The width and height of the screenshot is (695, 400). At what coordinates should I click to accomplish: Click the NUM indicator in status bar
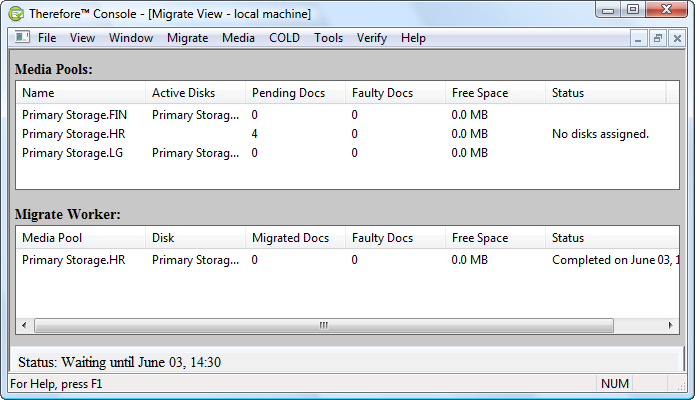tap(615, 384)
